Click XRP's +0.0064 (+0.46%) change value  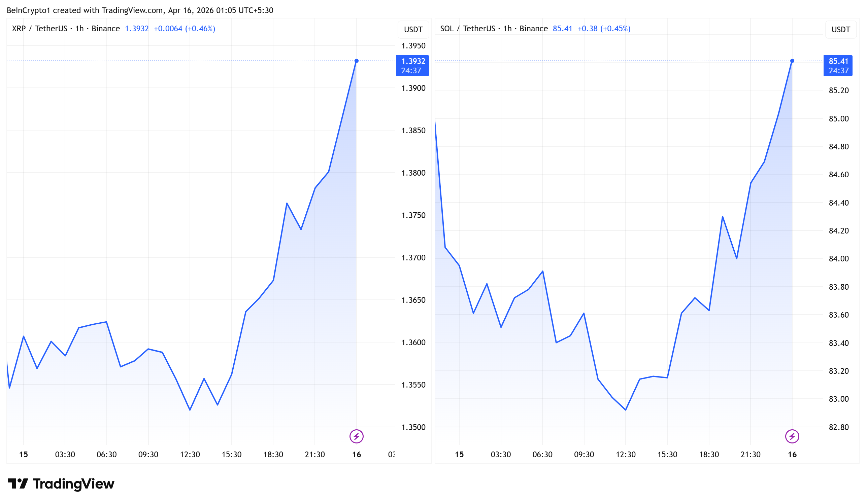[x=184, y=29]
